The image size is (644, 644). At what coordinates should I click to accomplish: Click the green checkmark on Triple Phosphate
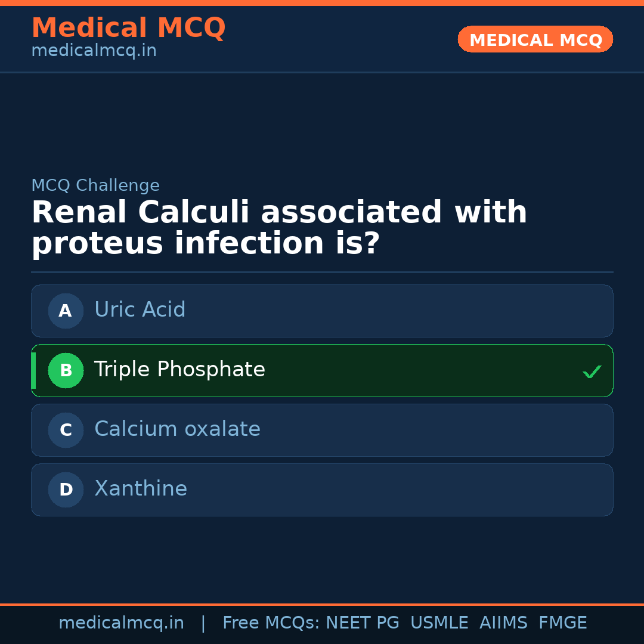tap(592, 371)
